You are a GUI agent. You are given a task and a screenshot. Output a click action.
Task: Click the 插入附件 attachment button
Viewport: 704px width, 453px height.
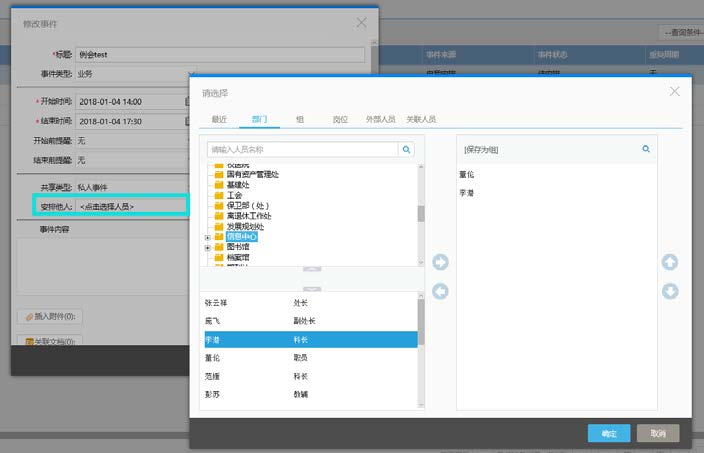click(51, 317)
